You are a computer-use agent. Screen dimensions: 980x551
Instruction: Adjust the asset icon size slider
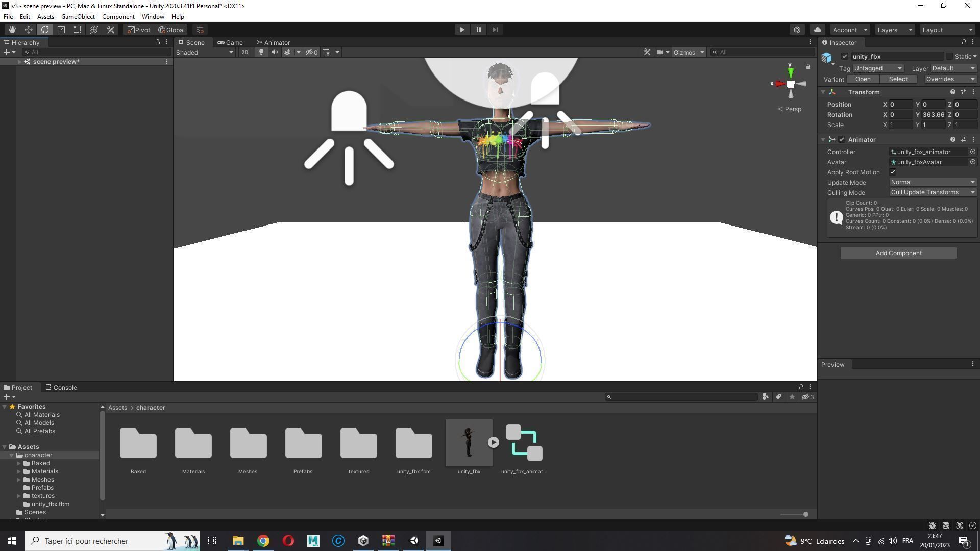pos(805,514)
